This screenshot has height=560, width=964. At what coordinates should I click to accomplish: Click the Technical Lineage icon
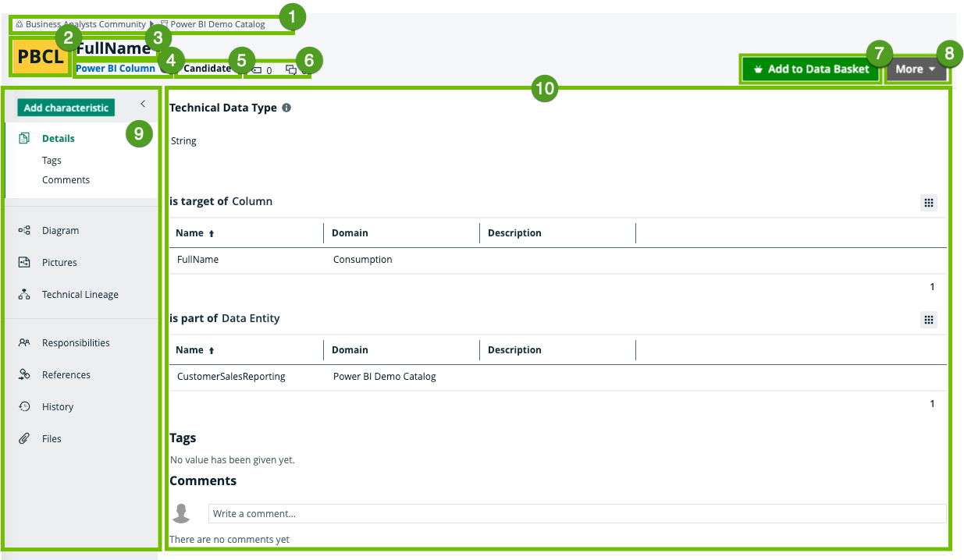coord(24,295)
